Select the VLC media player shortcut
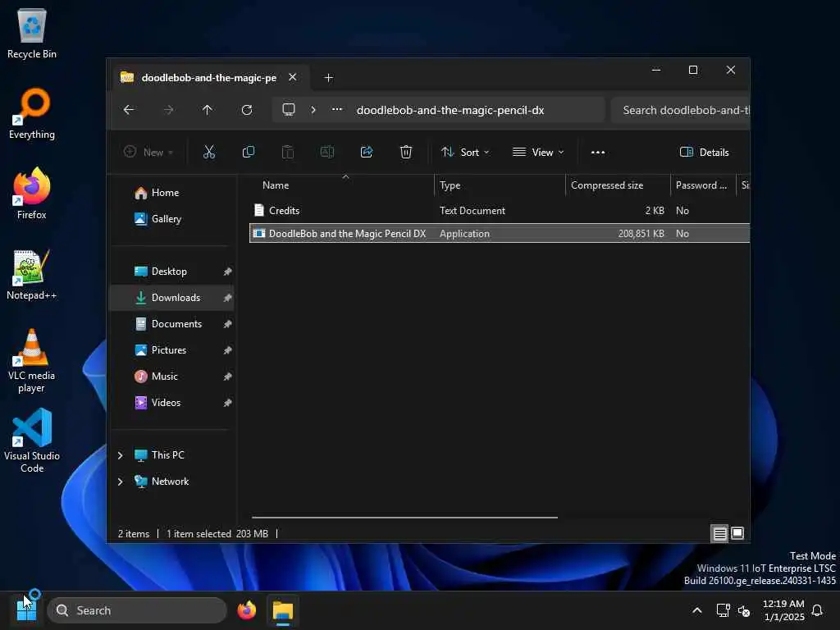 32,361
